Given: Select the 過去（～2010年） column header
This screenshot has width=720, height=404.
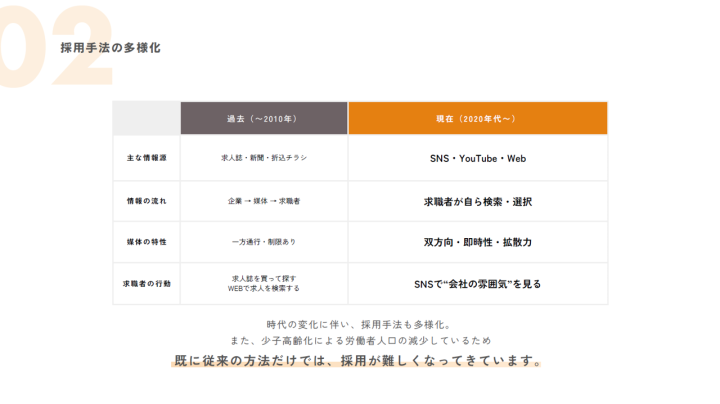Looking at the screenshot, I should pyautogui.click(x=264, y=118).
